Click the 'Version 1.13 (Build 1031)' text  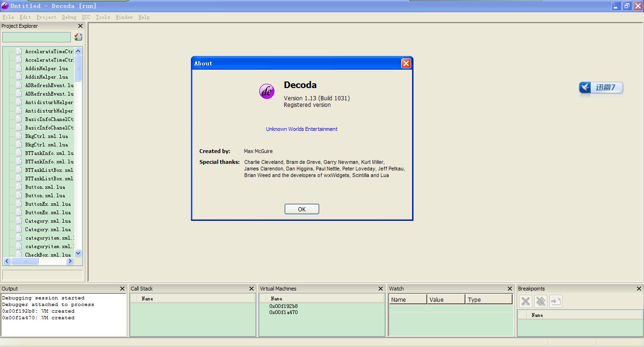point(317,98)
